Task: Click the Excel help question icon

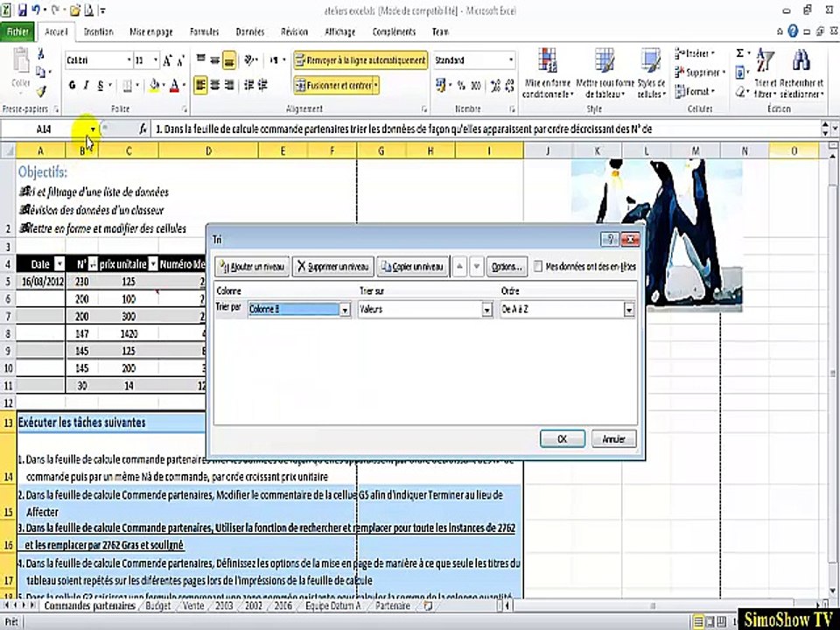Action: point(793,31)
